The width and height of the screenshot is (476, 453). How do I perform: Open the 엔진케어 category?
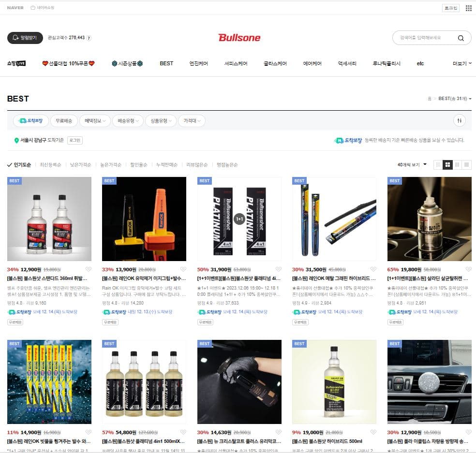(x=198, y=63)
